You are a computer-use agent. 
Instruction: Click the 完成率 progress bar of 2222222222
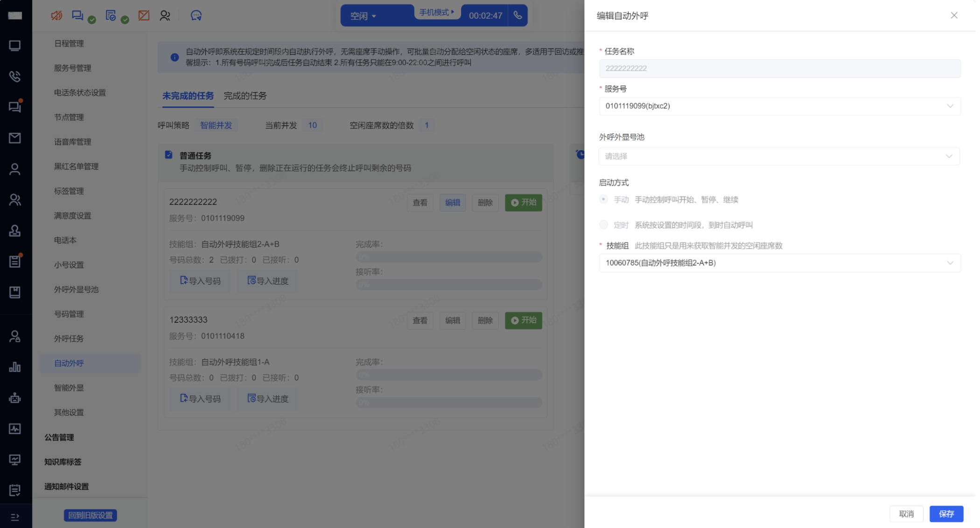pyautogui.click(x=449, y=257)
